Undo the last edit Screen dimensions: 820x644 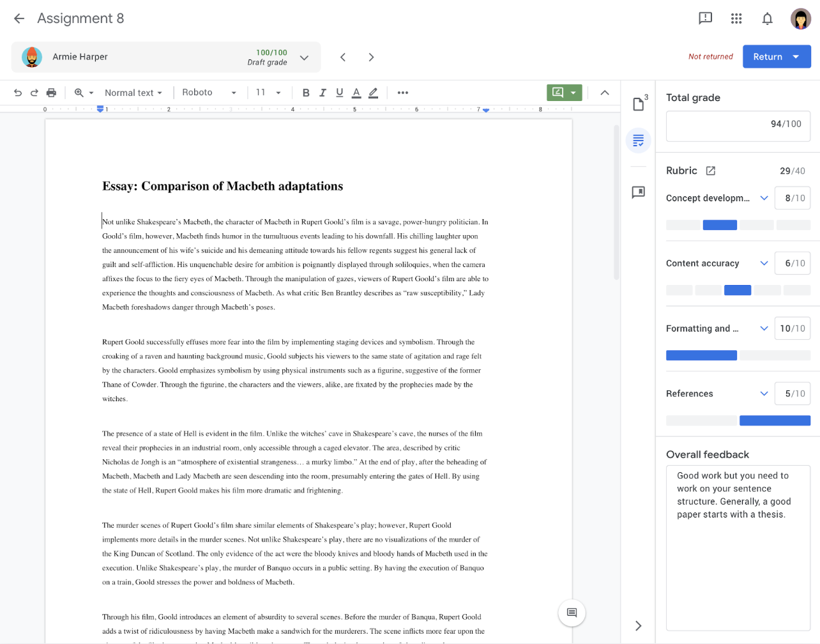coord(18,93)
